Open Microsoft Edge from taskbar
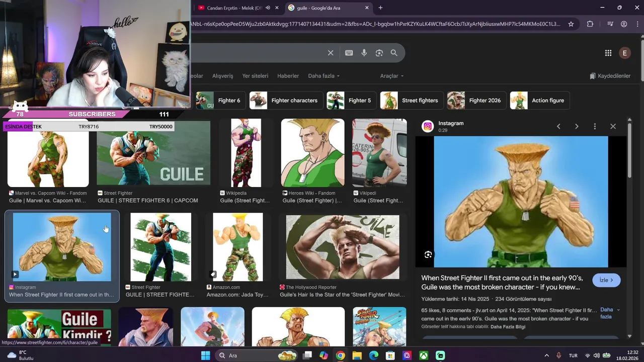Viewport: 644px width, 362px height. click(373, 355)
